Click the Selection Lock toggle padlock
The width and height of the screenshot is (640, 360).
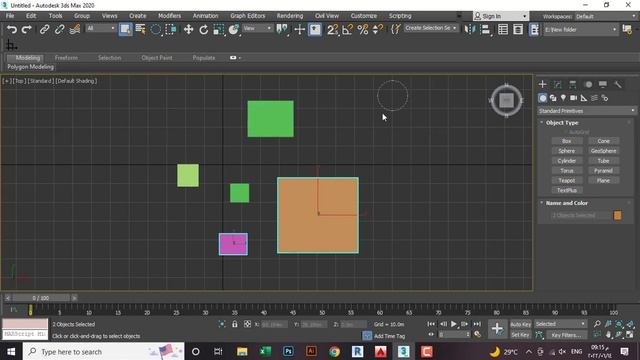click(x=235, y=324)
